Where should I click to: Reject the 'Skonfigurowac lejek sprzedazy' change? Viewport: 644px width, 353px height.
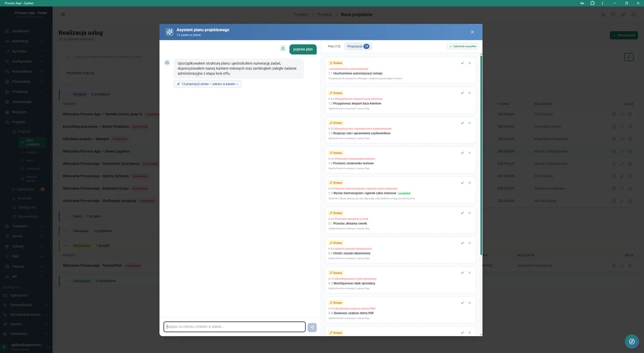click(470, 273)
